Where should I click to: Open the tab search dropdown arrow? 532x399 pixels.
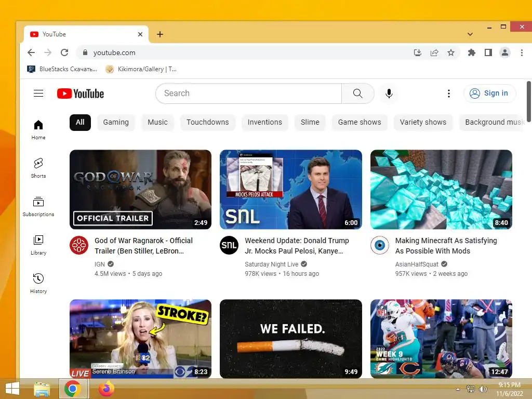pos(470,34)
